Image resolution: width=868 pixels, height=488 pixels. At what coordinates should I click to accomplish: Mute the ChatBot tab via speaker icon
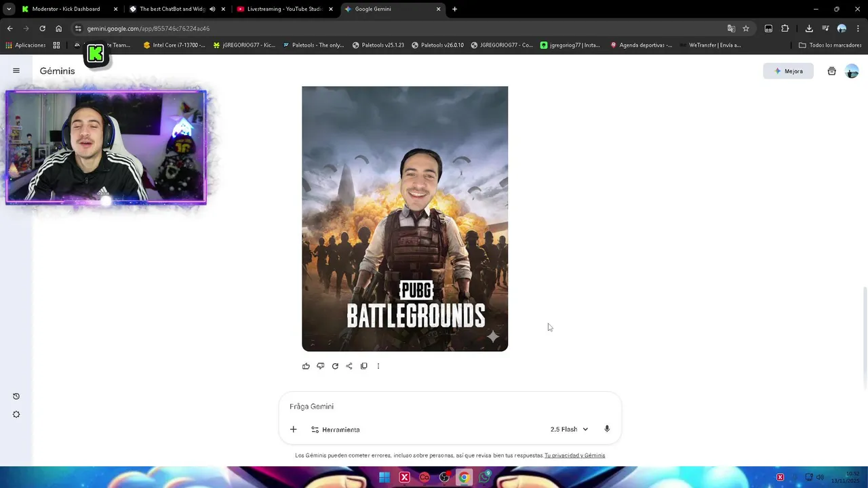click(212, 9)
